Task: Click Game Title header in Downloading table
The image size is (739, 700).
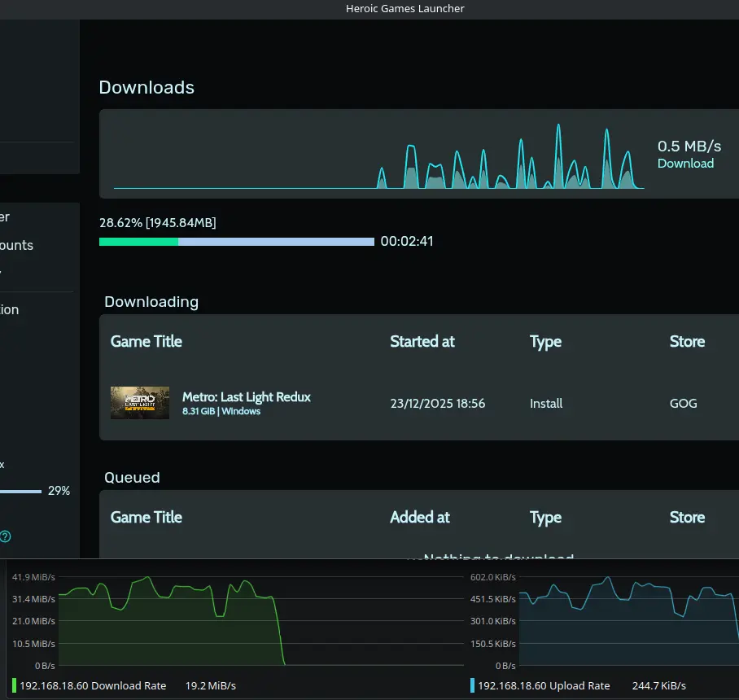Action: point(146,341)
